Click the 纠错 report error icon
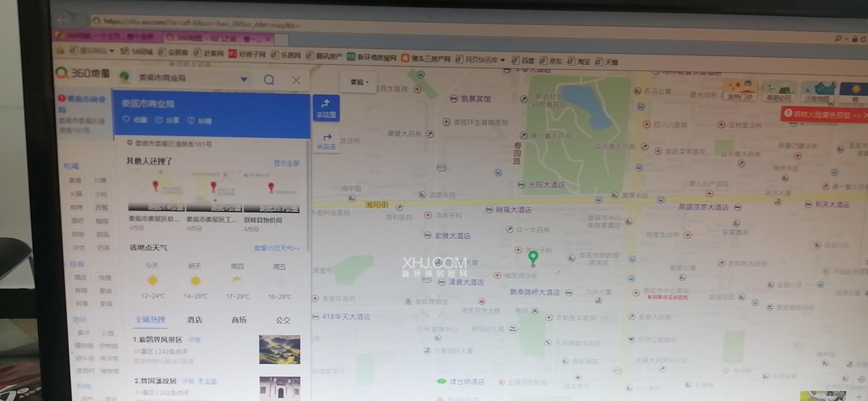This screenshot has width=868, height=401. pyautogui.click(x=191, y=120)
